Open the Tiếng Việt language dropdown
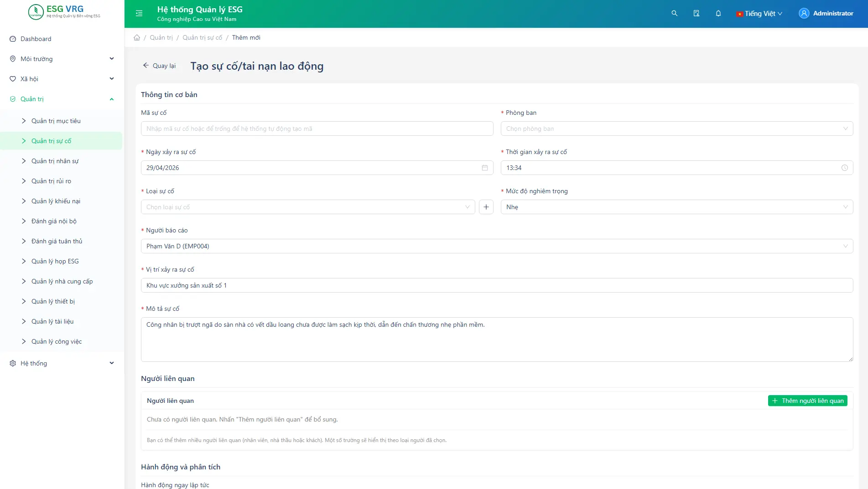This screenshot has height=489, width=868. [759, 14]
